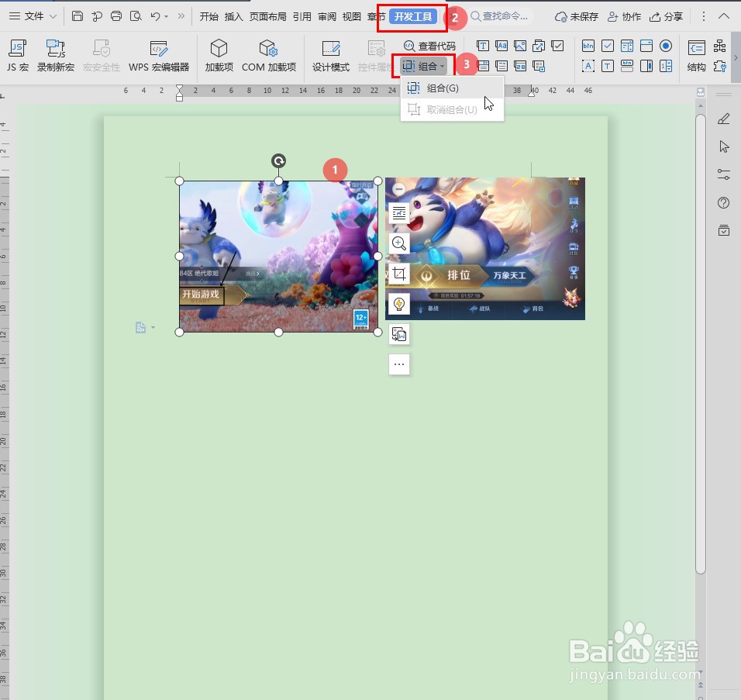Choose 组合(G) from the dropdown menu

[x=452, y=88]
